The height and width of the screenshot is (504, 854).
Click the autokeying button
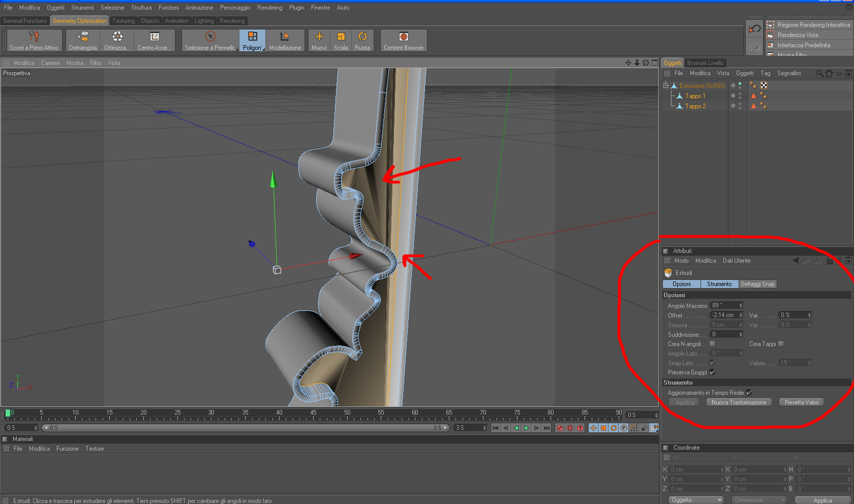(570, 428)
